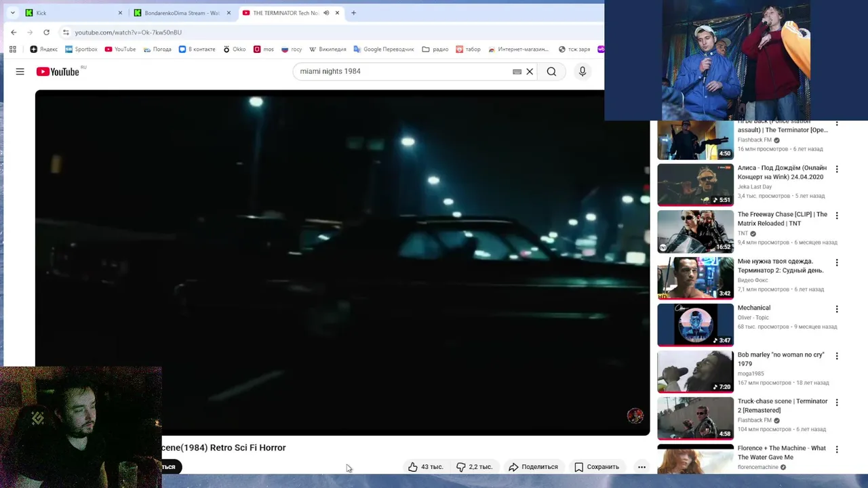Start voice search with microphone
The height and width of the screenshot is (488, 868).
tap(583, 71)
